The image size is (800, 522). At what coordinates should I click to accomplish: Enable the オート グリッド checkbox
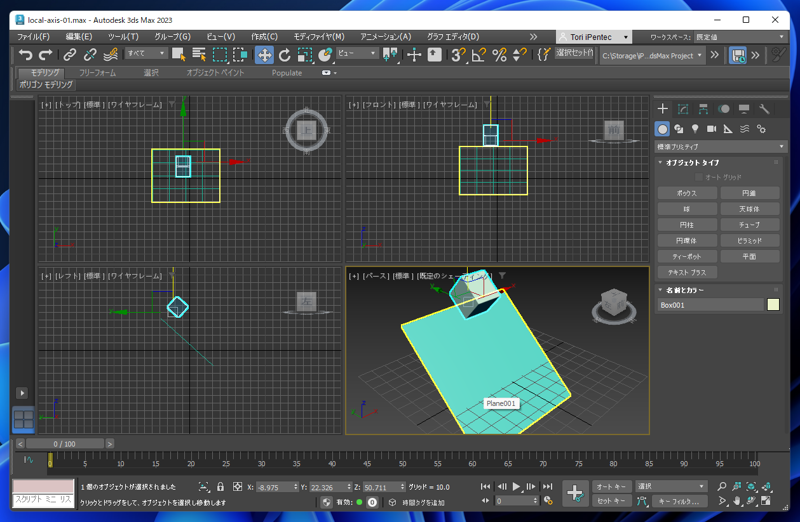pyautogui.click(x=699, y=177)
